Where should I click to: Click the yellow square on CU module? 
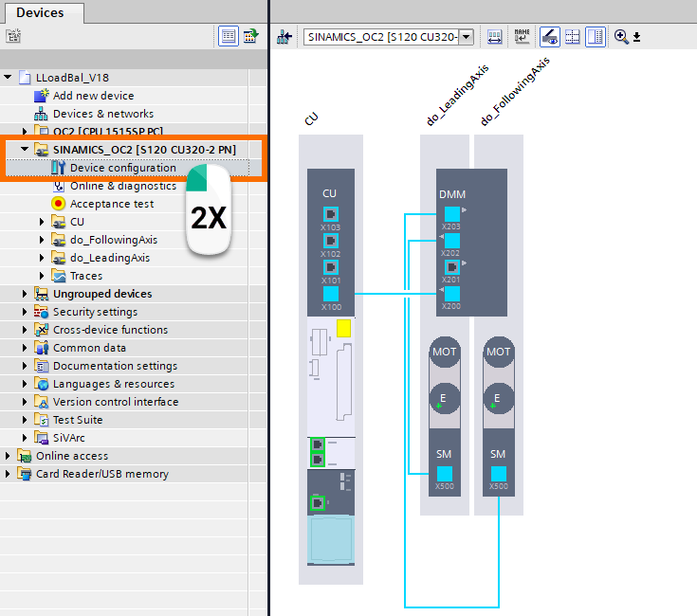tap(343, 328)
